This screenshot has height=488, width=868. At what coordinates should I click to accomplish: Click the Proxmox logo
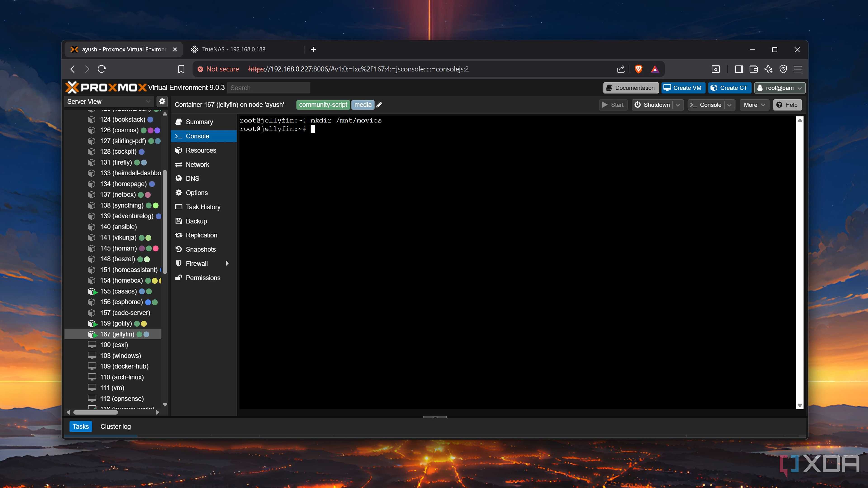pos(106,88)
